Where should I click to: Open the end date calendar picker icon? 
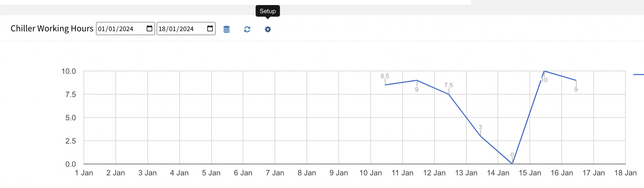209,28
